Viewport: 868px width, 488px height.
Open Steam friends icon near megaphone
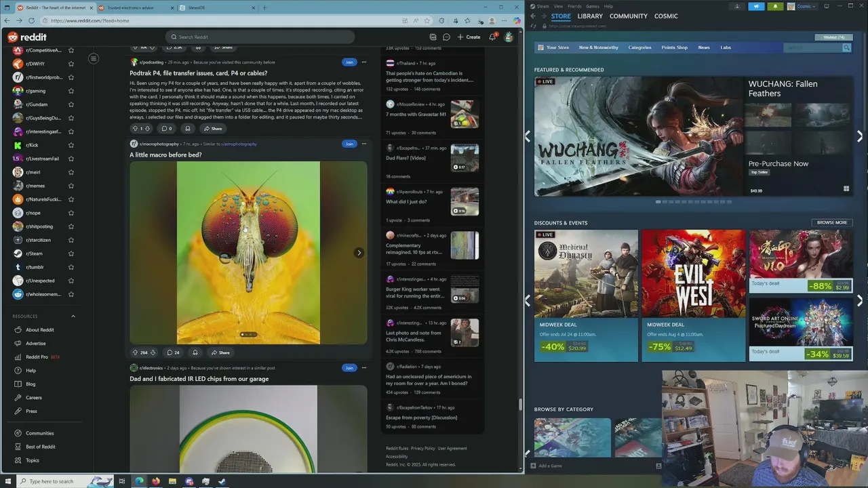[x=737, y=6]
